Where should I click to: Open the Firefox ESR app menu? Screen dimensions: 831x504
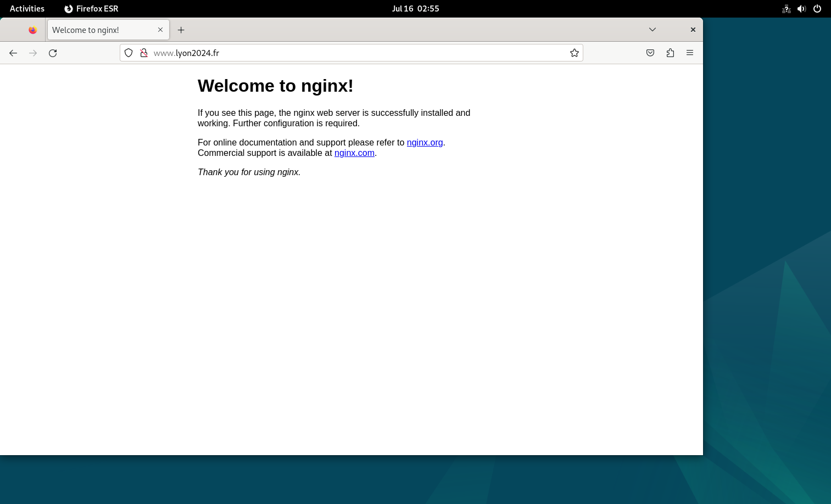91,8
